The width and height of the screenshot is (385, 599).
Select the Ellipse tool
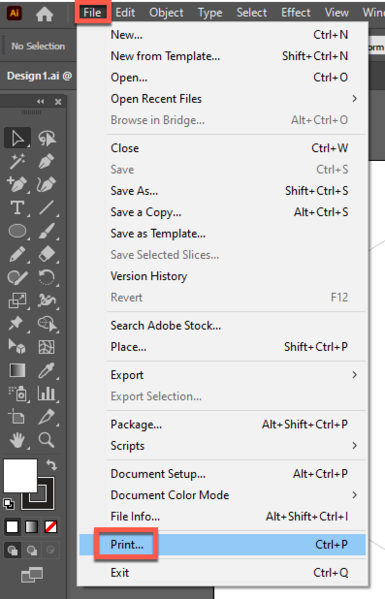[17, 231]
